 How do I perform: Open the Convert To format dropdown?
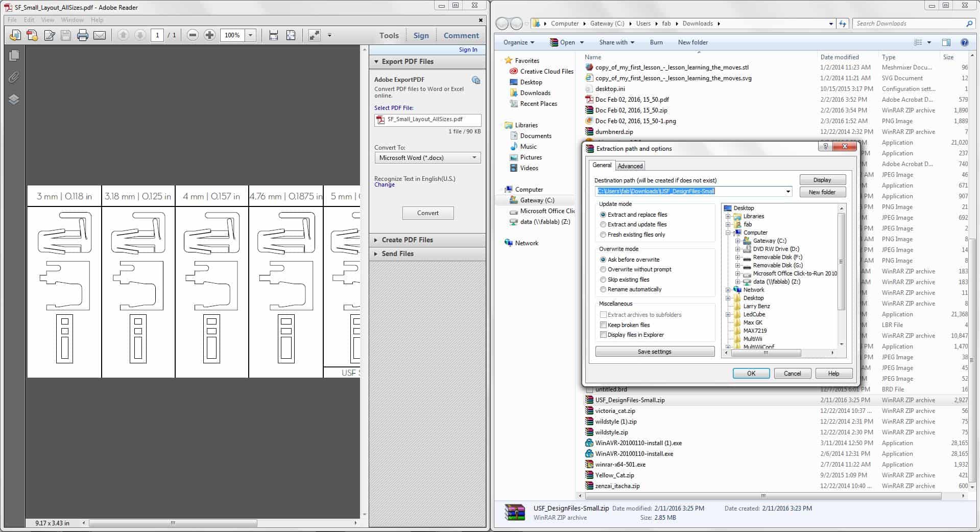(x=427, y=158)
